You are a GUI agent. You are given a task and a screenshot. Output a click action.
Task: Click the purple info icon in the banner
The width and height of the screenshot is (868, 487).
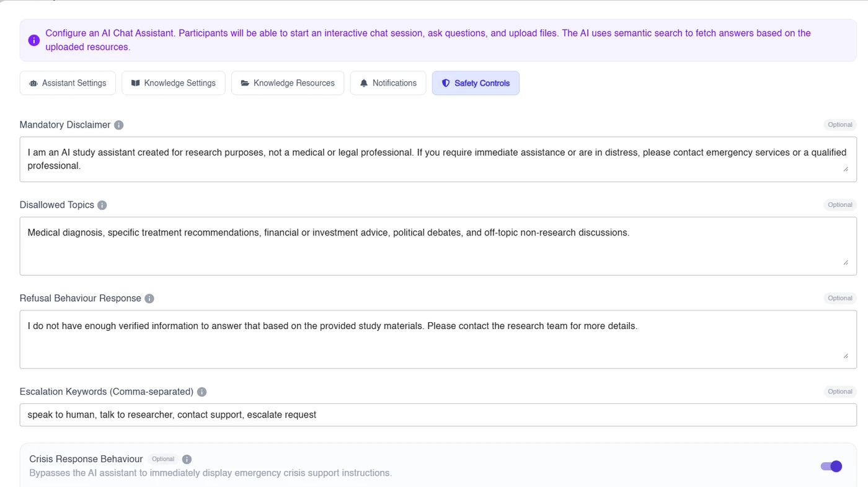[34, 40]
